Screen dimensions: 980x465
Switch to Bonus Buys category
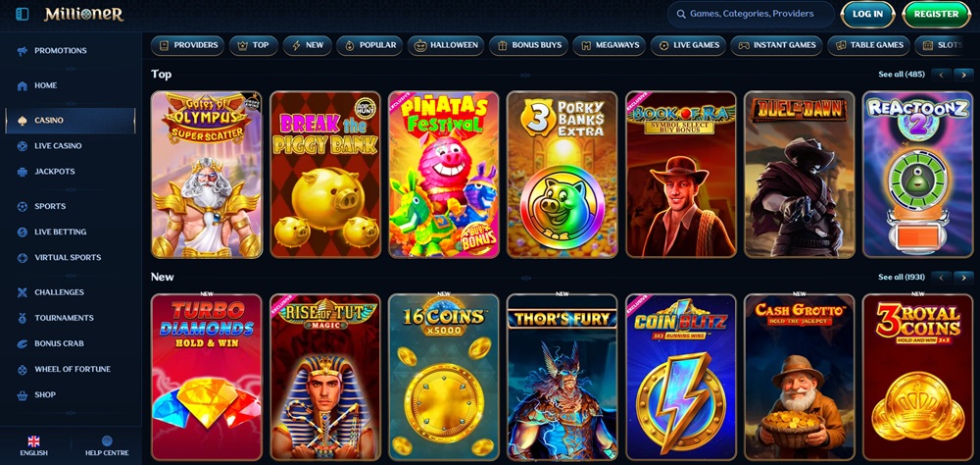(528, 45)
